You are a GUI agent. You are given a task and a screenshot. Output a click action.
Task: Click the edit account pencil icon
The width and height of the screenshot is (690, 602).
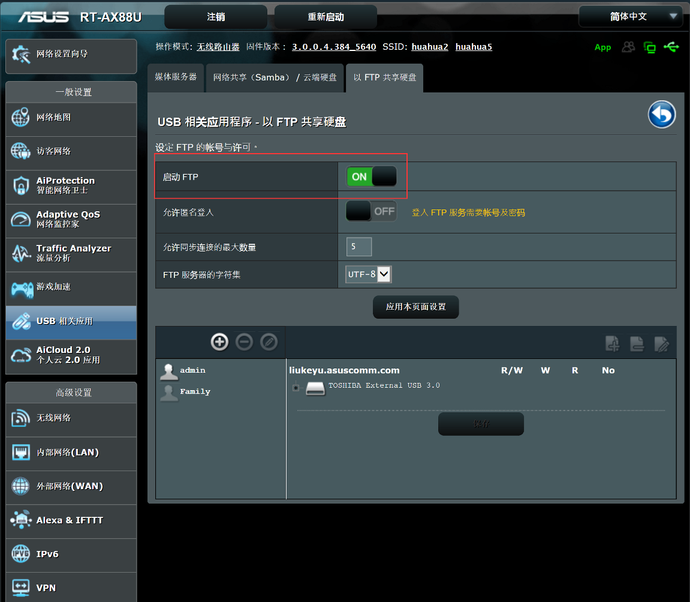[x=268, y=342]
